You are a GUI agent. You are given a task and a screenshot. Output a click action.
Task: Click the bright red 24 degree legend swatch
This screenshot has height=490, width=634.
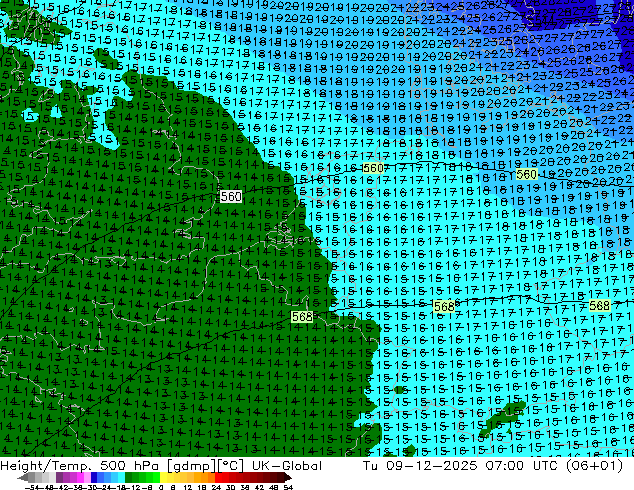pos(218,477)
